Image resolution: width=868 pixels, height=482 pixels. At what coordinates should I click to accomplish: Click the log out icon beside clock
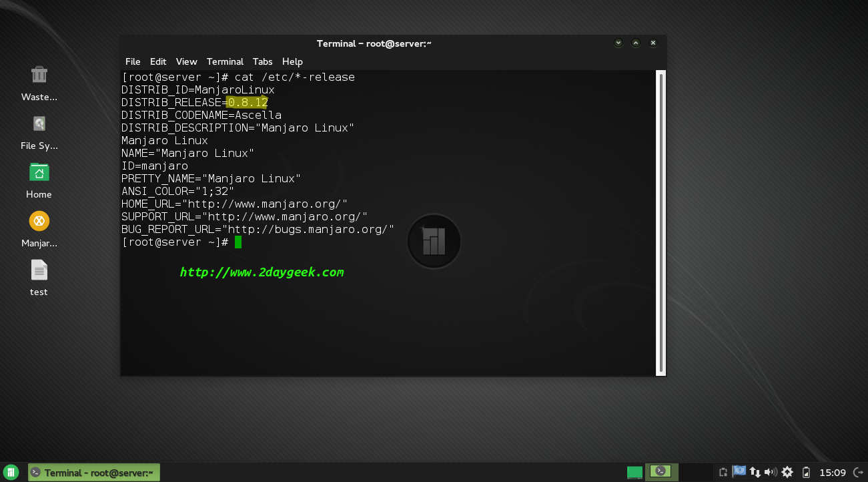[858, 473]
